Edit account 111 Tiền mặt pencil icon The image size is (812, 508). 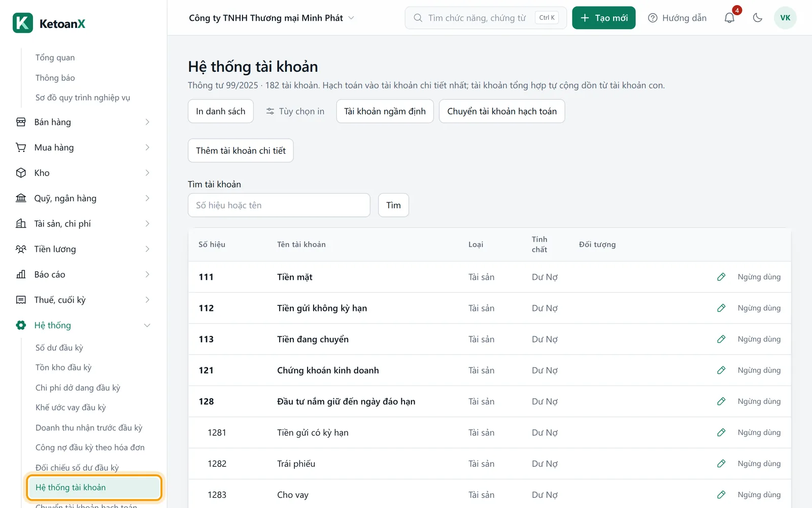(721, 277)
